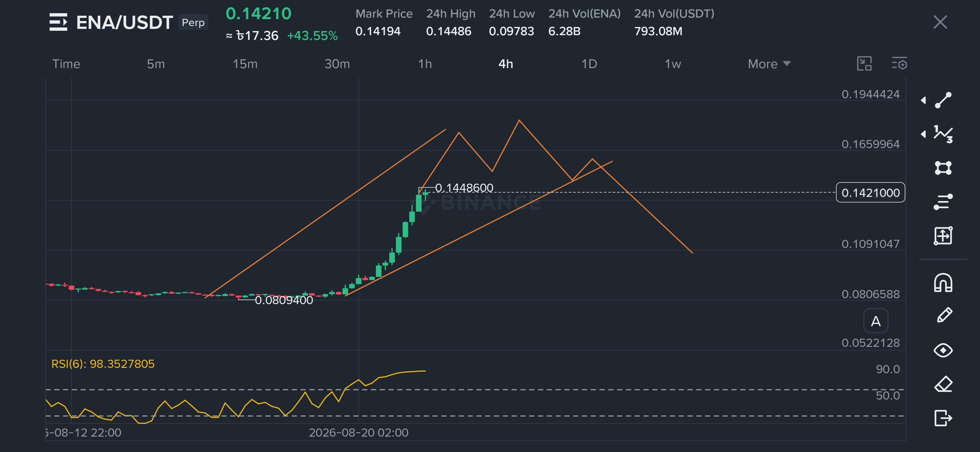
Task: Open the chart layout switch icon
Action: 864,63
